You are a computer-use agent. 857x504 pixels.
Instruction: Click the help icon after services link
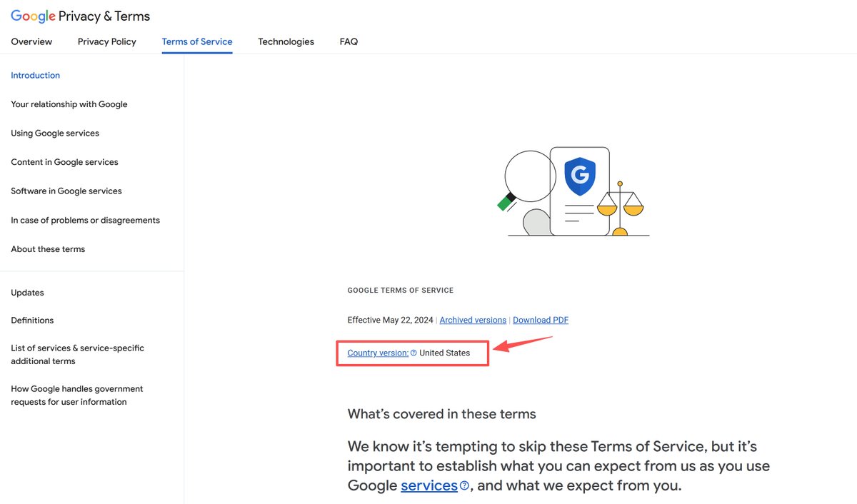point(465,486)
